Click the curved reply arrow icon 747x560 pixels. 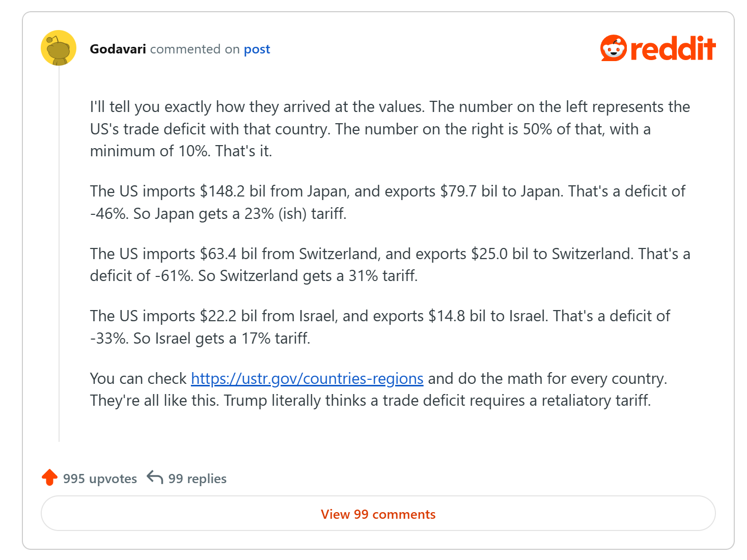[x=155, y=478]
